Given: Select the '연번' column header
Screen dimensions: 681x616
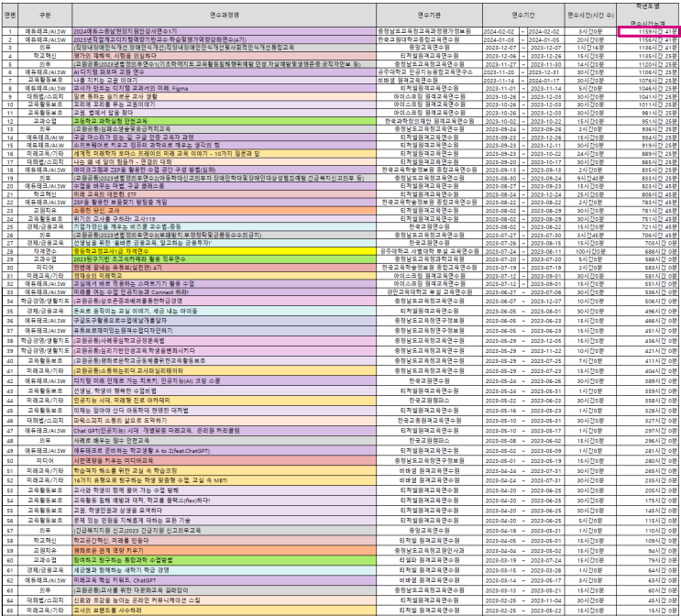Looking at the screenshot, I should tap(9, 15).
